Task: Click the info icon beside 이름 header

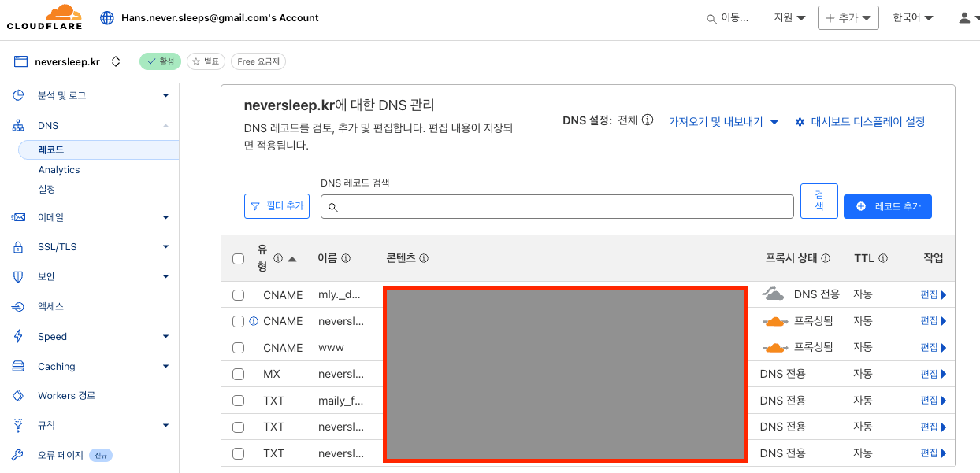Action: [x=346, y=258]
